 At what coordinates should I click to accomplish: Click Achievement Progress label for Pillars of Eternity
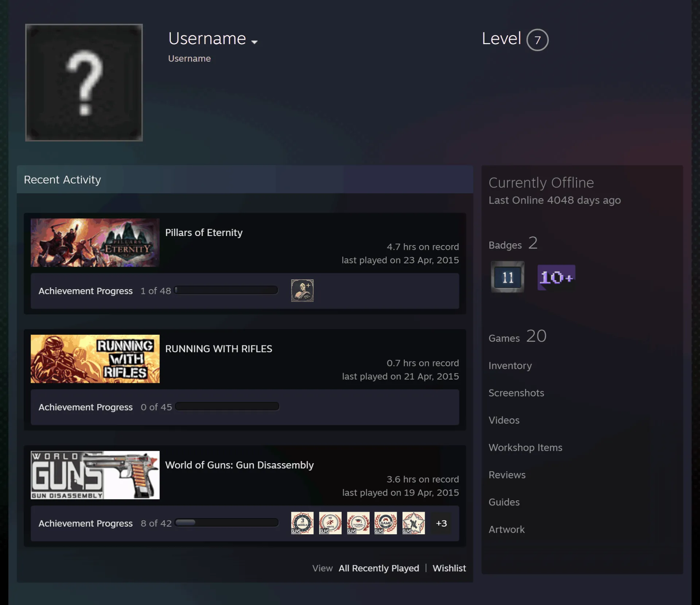pyautogui.click(x=86, y=291)
